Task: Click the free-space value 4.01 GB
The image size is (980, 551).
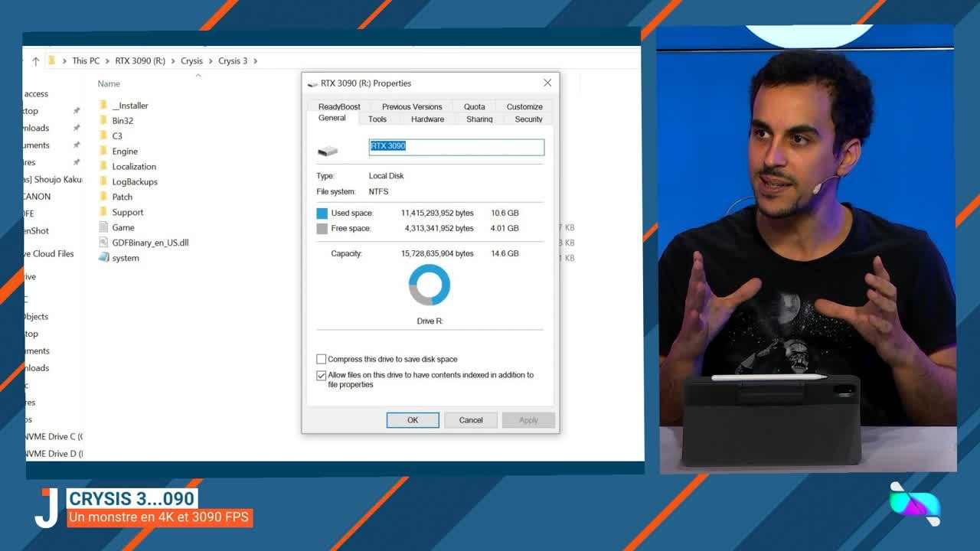Action: pos(505,229)
